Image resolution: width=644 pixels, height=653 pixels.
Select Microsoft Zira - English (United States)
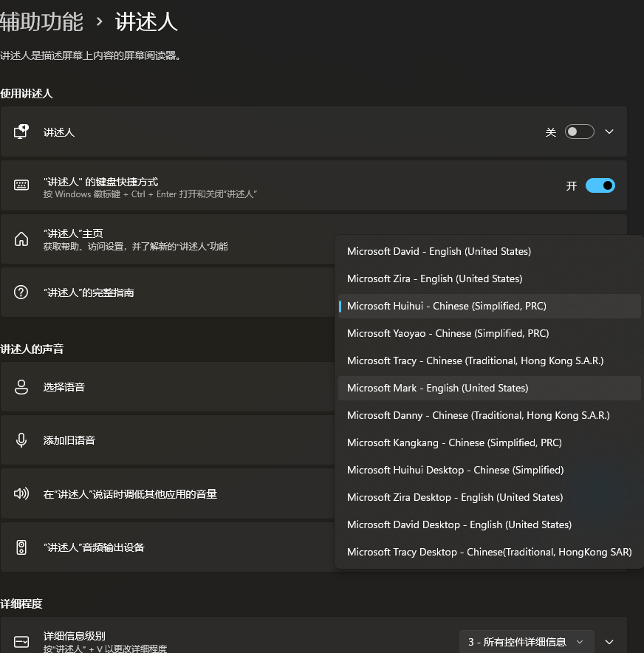[x=489, y=278]
